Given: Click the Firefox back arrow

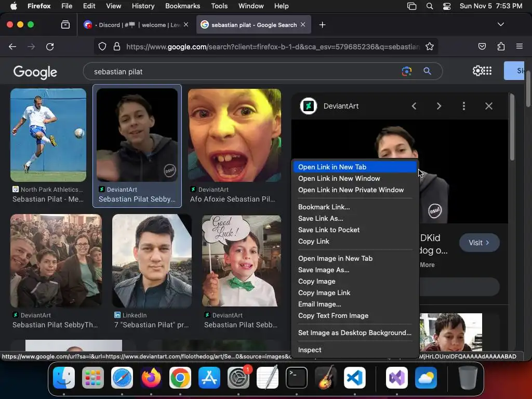Looking at the screenshot, I should click(12, 46).
